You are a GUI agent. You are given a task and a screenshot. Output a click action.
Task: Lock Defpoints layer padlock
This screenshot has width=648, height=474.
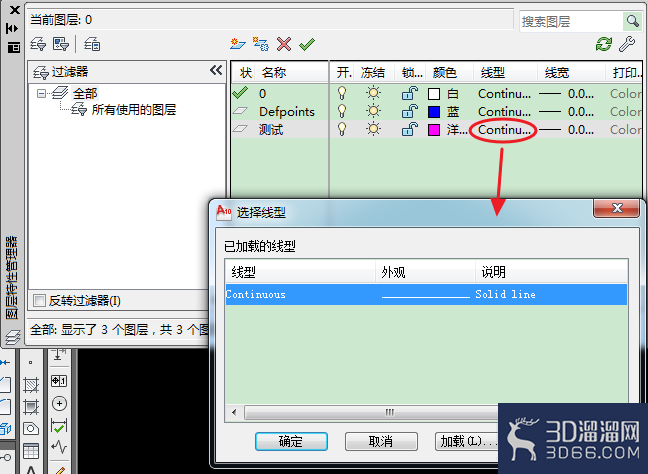[x=410, y=111]
